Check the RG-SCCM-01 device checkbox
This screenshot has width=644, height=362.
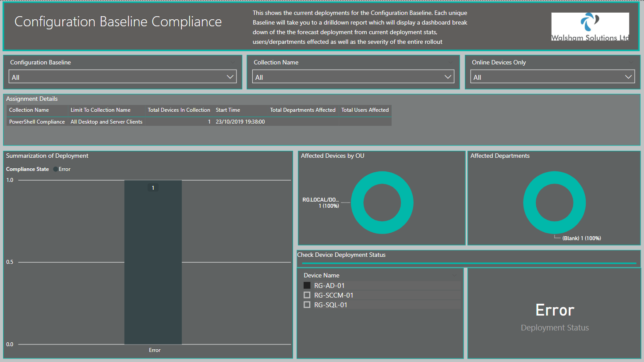tap(307, 295)
